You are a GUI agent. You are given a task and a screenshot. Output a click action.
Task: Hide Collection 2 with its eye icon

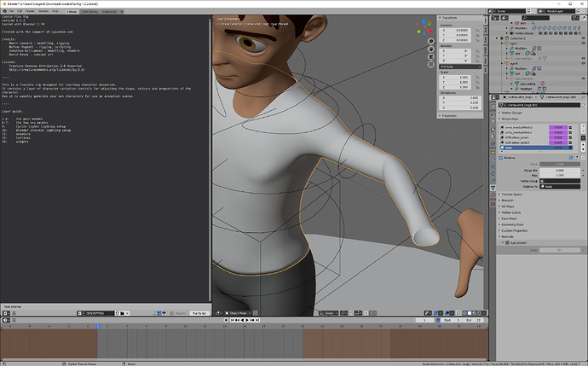[583, 38]
